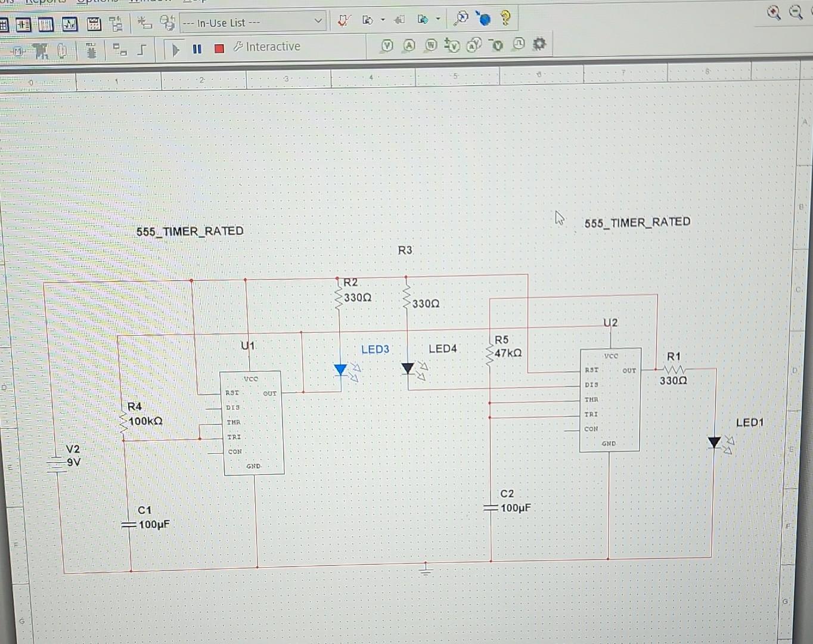Select the place-bus staircase icon
The width and height of the screenshot is (813, 644).
coord(141,50)
